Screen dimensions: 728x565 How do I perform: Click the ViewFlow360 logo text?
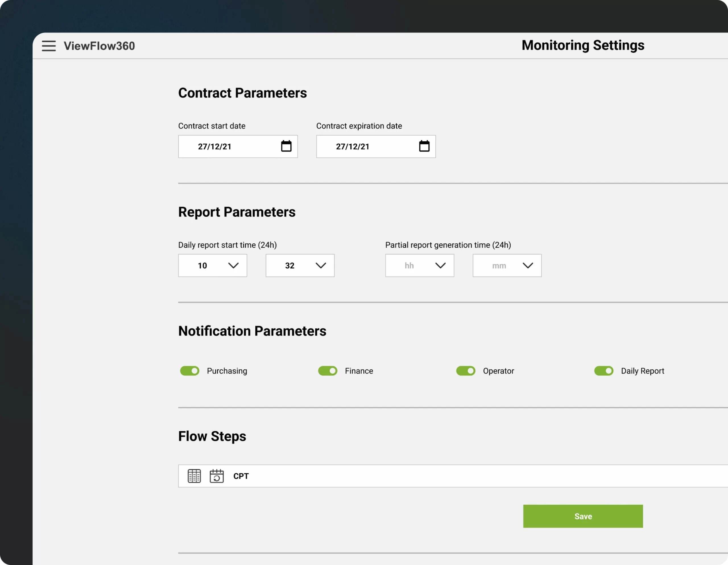coord(99,46)
